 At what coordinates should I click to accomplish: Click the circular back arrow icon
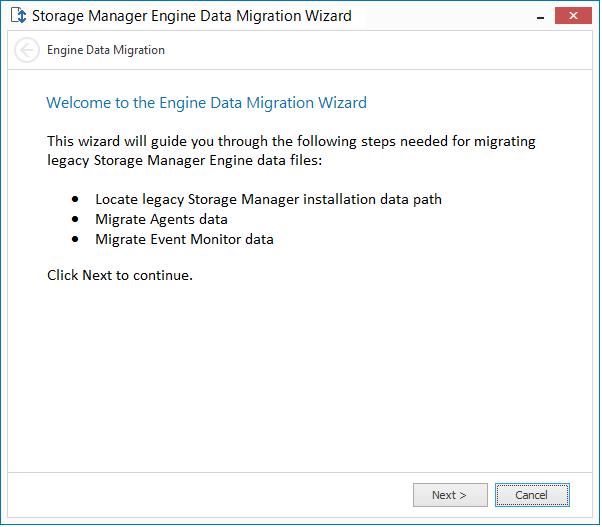coord(27,50)
